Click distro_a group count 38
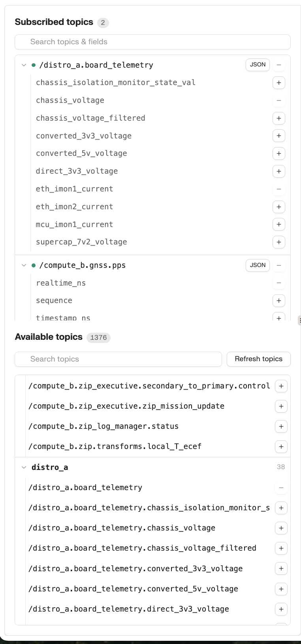Viewport: 301px width, 644px height. [x=281, y=467]
